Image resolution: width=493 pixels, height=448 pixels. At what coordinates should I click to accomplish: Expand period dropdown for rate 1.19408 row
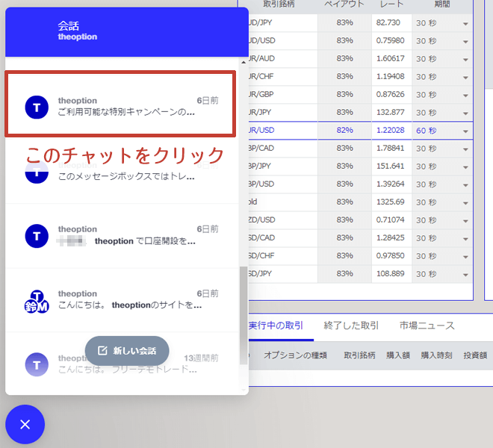(x=465, y=78)
